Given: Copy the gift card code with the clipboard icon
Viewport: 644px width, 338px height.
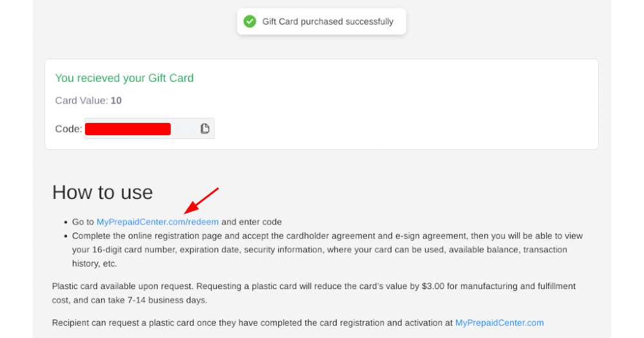Looking at the screenshot, I should 205,129.
